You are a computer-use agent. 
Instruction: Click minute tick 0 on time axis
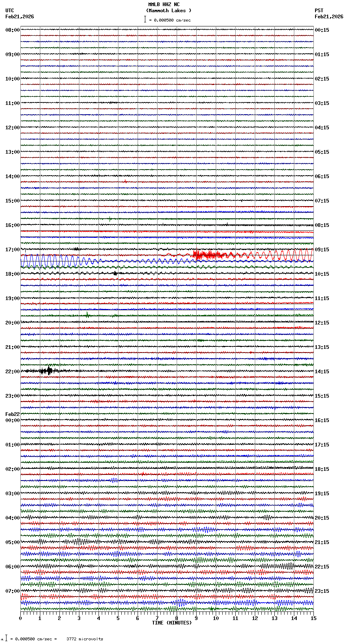[20, 618]
